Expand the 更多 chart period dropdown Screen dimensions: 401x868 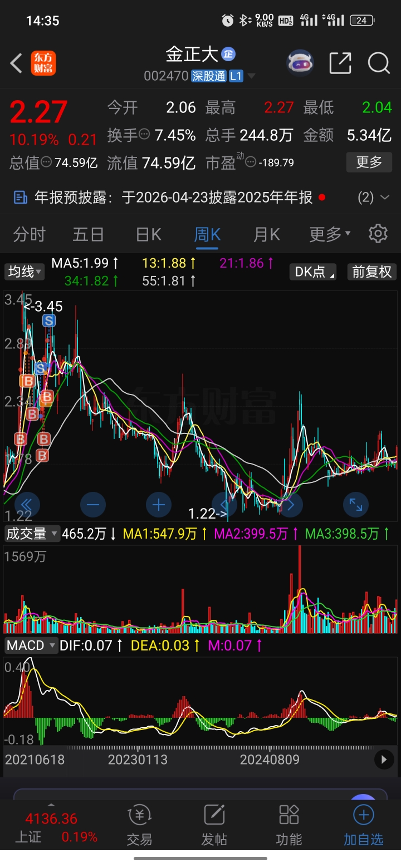pyautogui.click(x=330, y=234)
